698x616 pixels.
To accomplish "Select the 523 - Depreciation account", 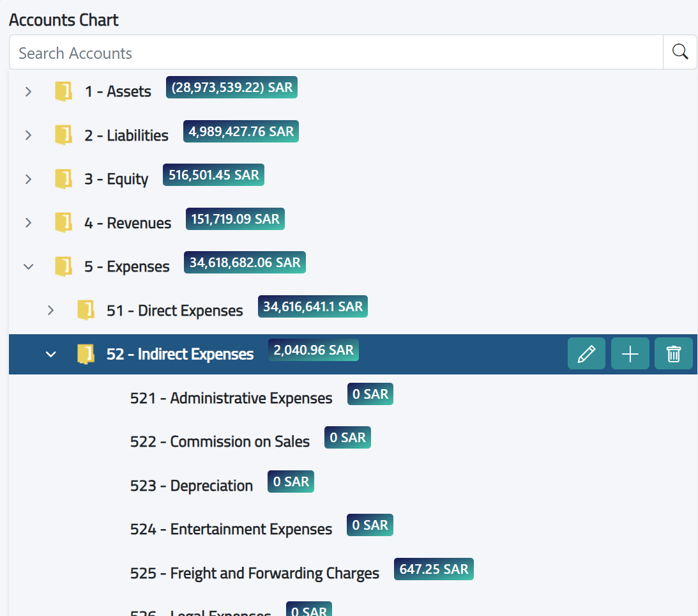I will [x=192, y=486].
